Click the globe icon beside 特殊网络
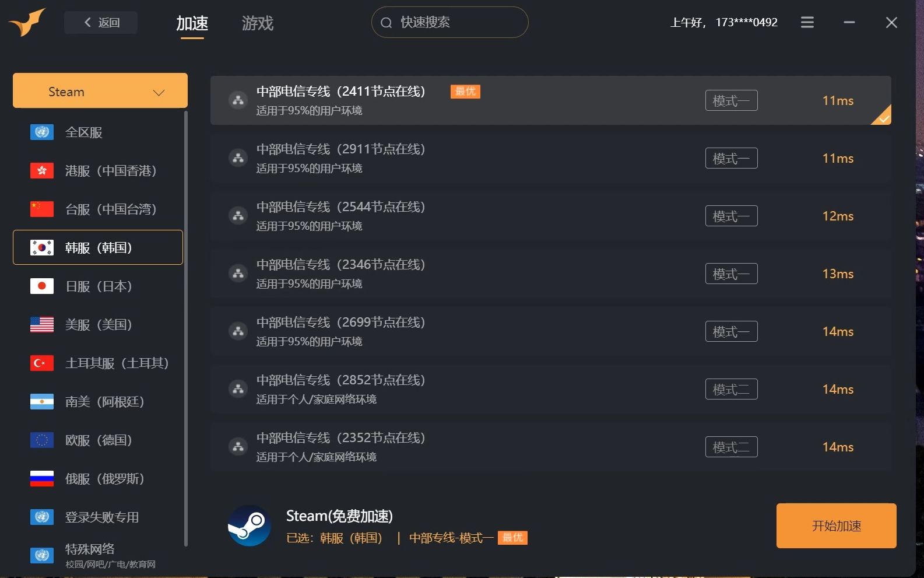The width and height of the screenshot is (924, 578). pos(42,555)
